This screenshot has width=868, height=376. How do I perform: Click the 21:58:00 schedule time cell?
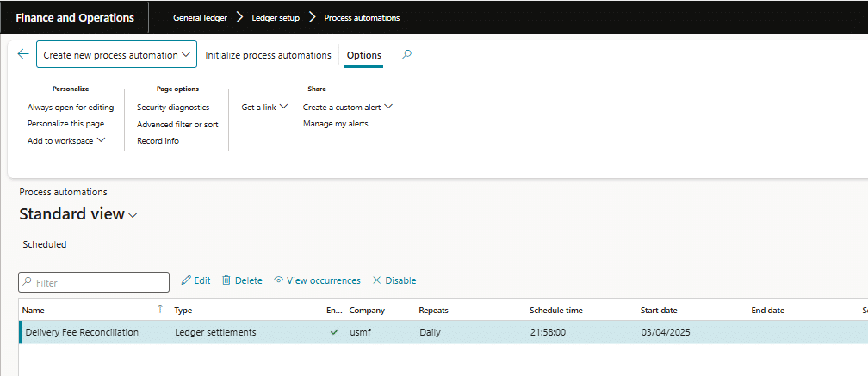point(546,332)
